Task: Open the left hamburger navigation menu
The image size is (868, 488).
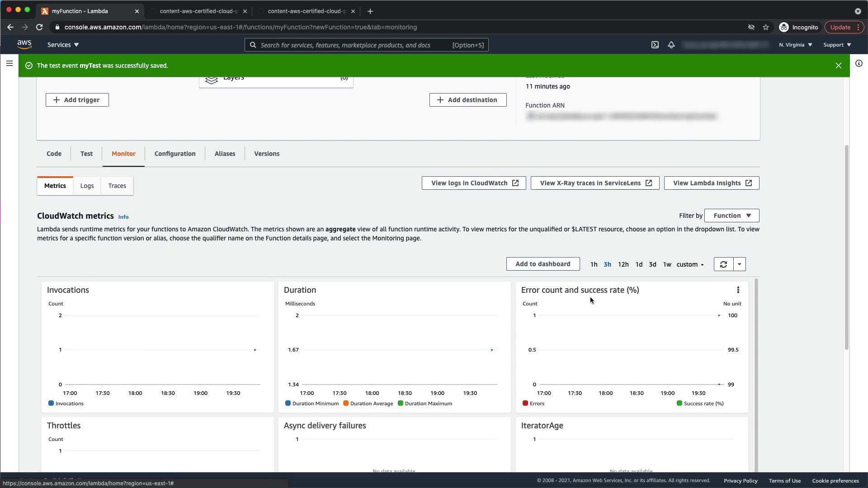Action: (9, 64)
